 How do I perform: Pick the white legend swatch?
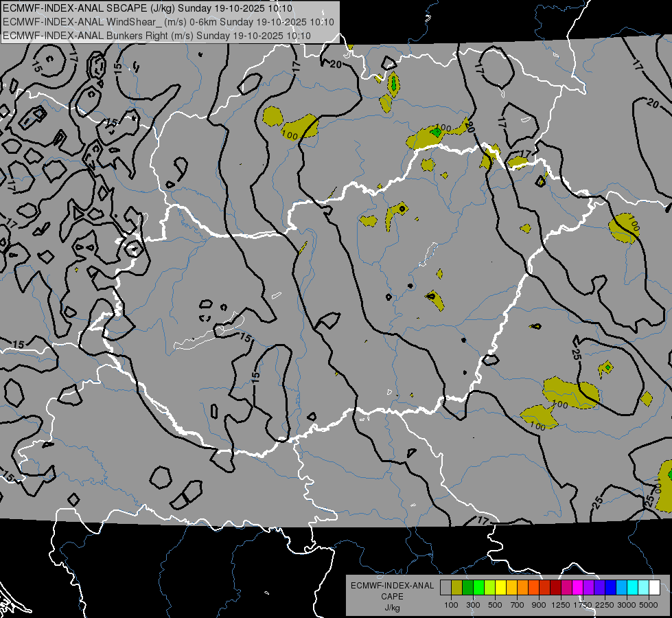[x=654, y=588]
